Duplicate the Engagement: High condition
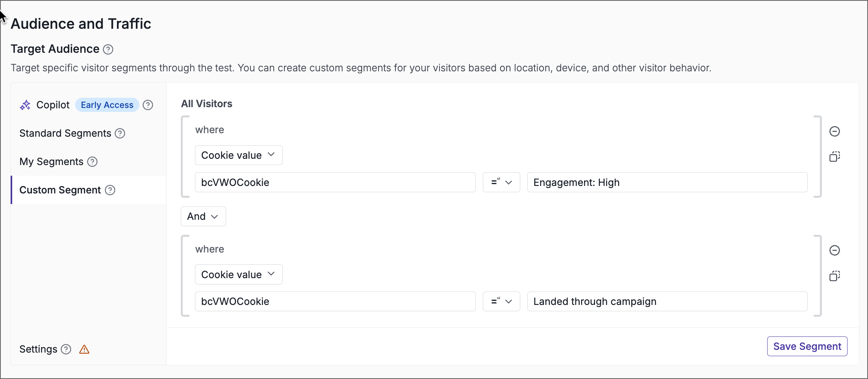Image resolution: width=868 pixels, height=379 pixels. tap(835, 157)
